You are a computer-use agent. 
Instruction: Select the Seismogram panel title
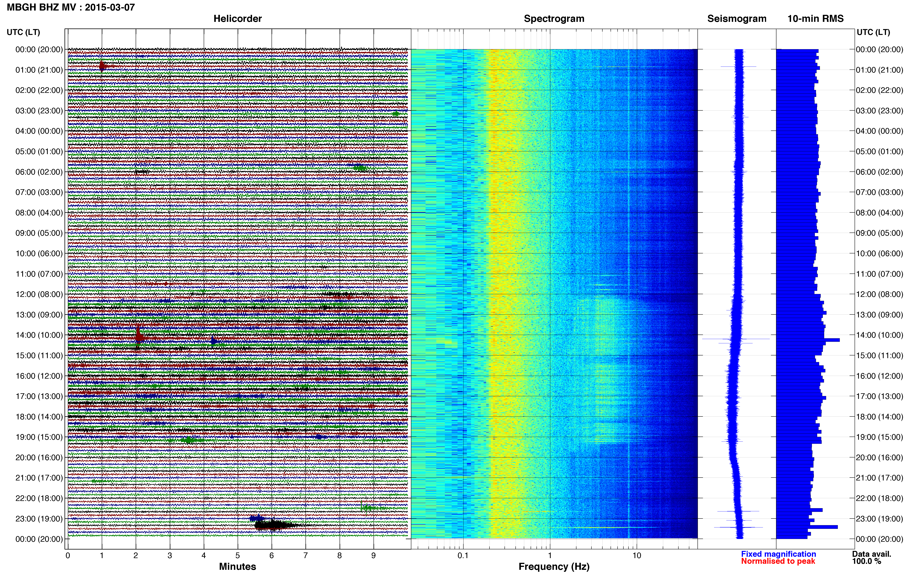[x=737, y=19]
